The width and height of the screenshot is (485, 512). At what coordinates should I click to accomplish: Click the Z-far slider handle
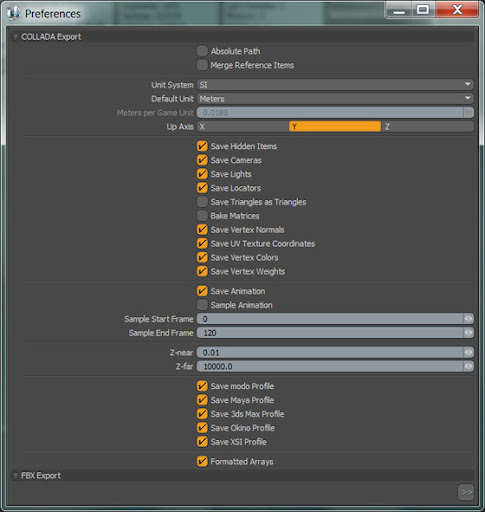pos(468,366)
